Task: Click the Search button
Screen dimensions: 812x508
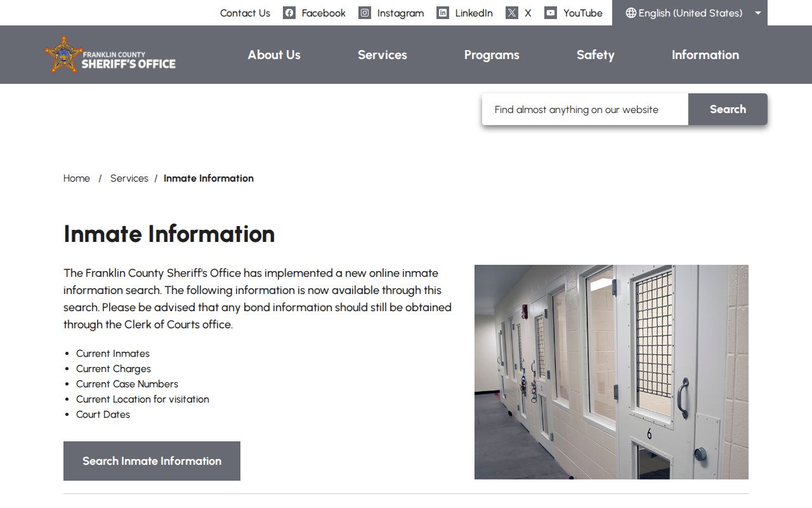Action: tap(728, 109)
